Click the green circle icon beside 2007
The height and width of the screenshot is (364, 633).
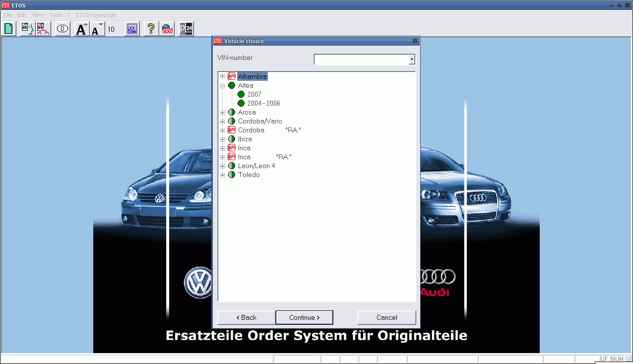(241, 94)
